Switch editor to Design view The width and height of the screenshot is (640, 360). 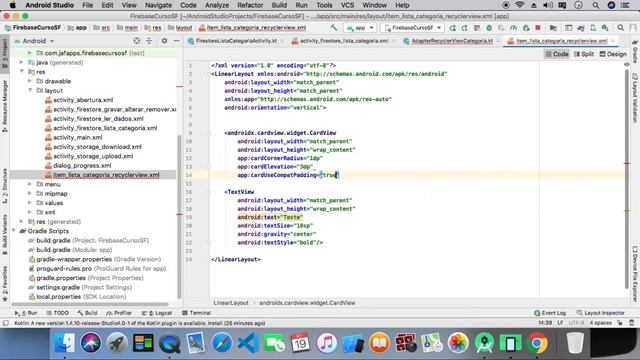pos(613,54)
